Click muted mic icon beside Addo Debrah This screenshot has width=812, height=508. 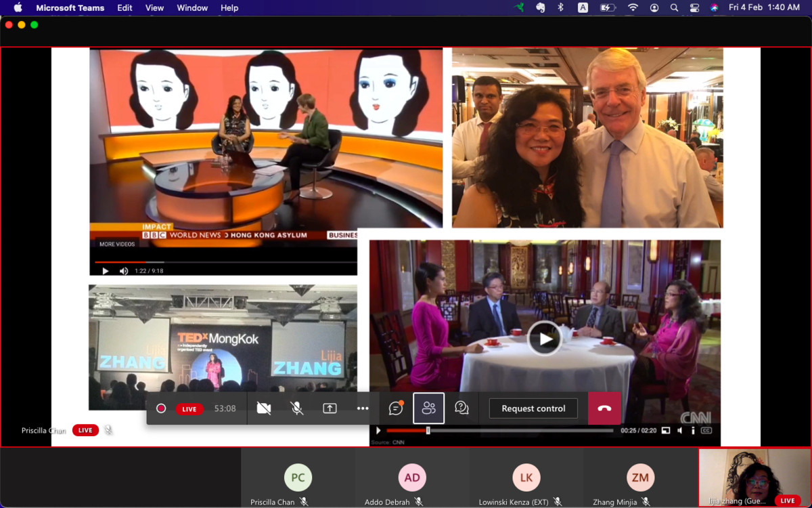point(419,502)
